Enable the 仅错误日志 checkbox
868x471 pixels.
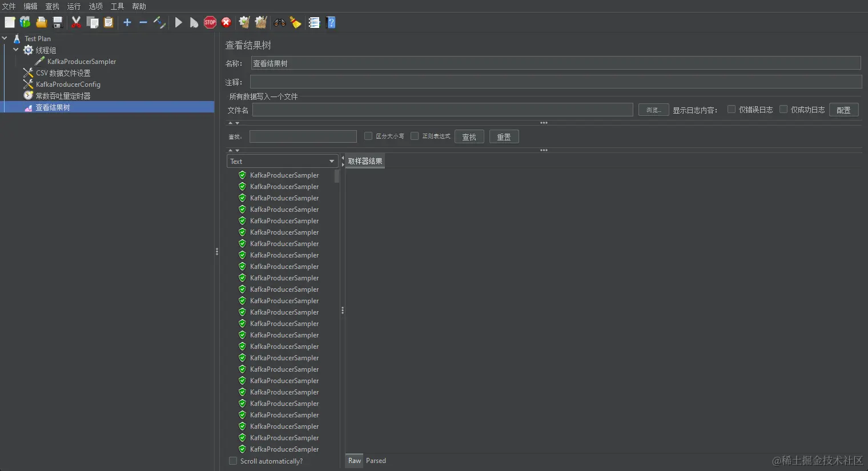point(732,109)
